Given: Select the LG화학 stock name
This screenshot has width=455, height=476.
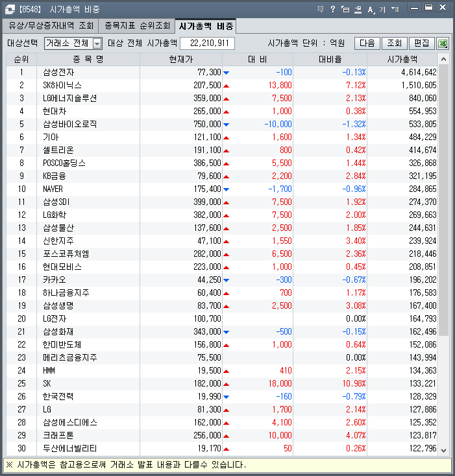Looking at the screenshot, I should (x=55, y=215).
